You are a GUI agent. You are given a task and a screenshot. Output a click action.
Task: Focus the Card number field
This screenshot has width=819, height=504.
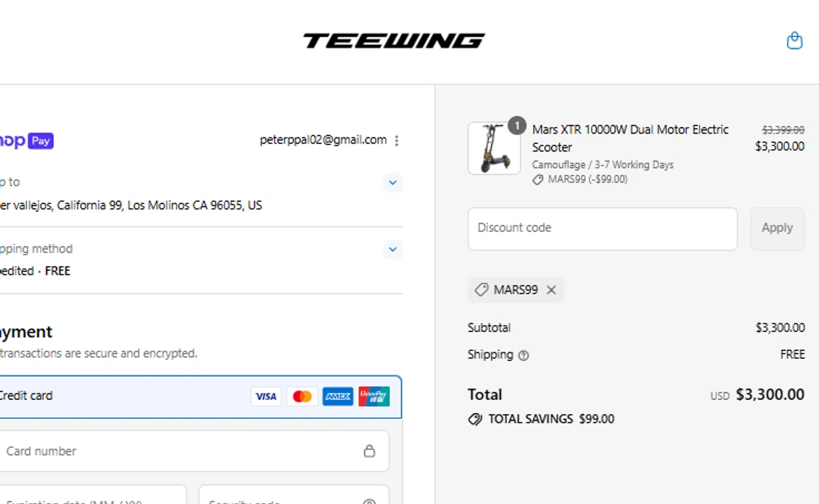(194, 451)
